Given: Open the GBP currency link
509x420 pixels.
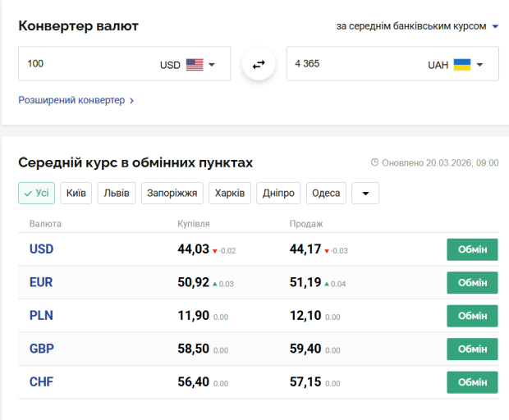Looking at the screenshot, I should pos(41,349).
